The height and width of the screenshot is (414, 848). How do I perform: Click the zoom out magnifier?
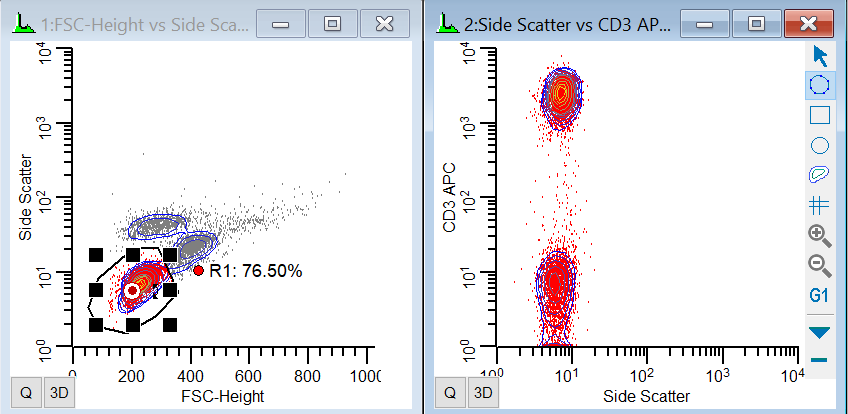(x=820, y=265)
